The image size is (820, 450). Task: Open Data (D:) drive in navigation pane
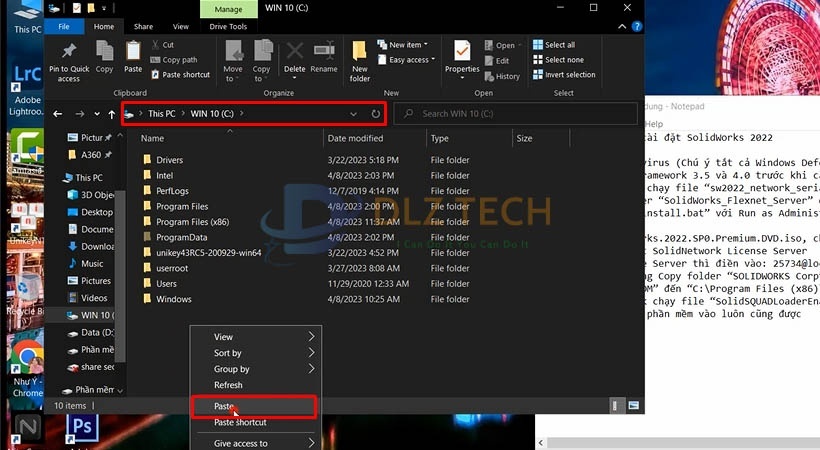point(90,332)
